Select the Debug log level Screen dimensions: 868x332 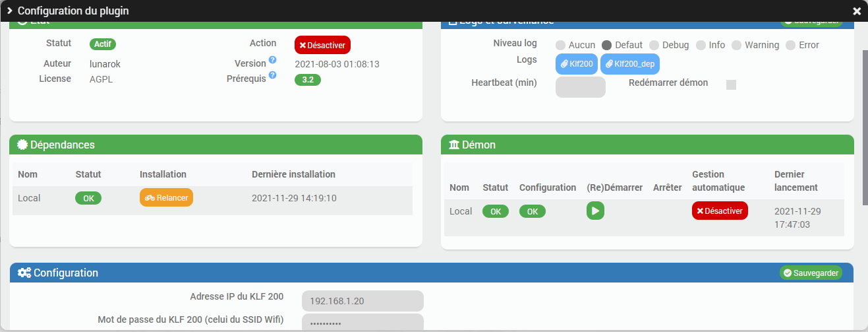click(654, 46)
